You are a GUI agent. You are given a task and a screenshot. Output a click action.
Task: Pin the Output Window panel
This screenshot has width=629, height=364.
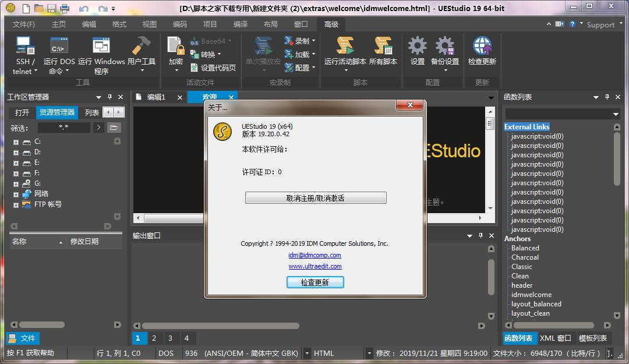(480, 235)
